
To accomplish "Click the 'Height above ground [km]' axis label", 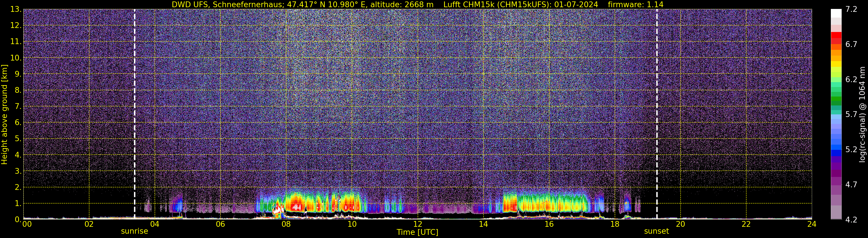I will (4, 114).
